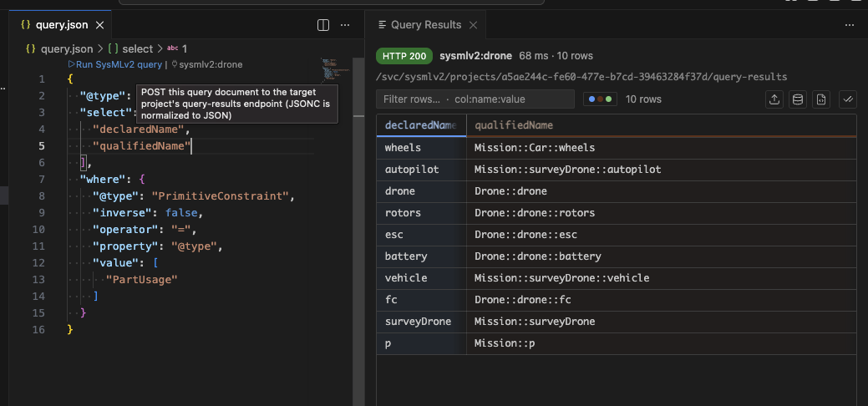Screen dimensions: 868x406
Task: Select the 'battery' declaredName cell
Action: click(x=421, y=256)
